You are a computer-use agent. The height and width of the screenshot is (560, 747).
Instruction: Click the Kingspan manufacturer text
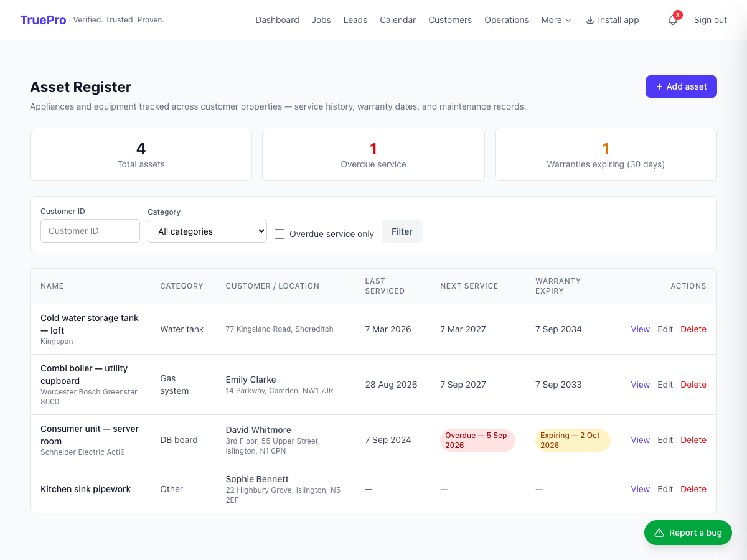coord(57,342)
